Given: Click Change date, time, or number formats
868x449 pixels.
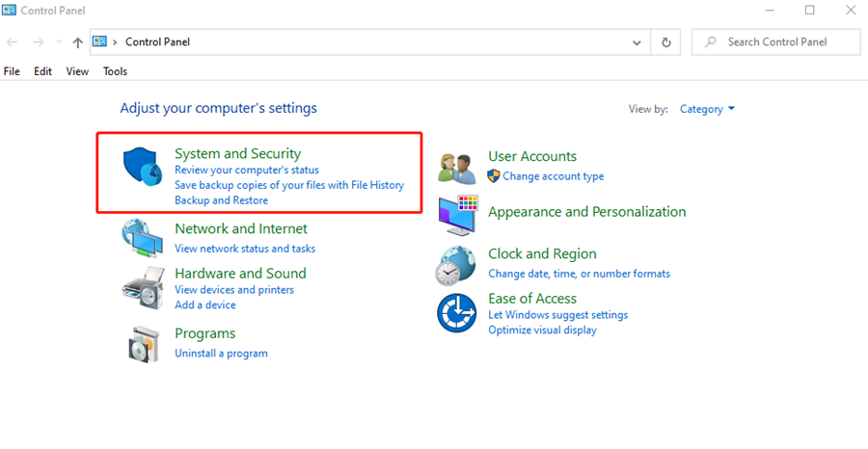Looking at the screenshot, I should 579,274.
